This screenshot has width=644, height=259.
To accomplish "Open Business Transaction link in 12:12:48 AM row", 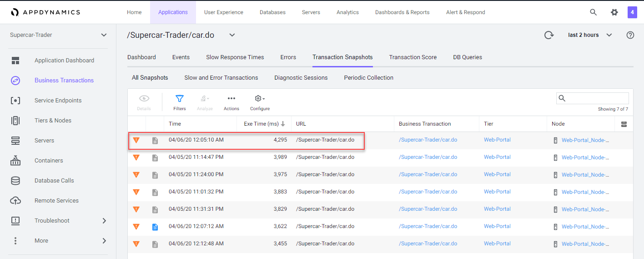I will tap(428, 244).
